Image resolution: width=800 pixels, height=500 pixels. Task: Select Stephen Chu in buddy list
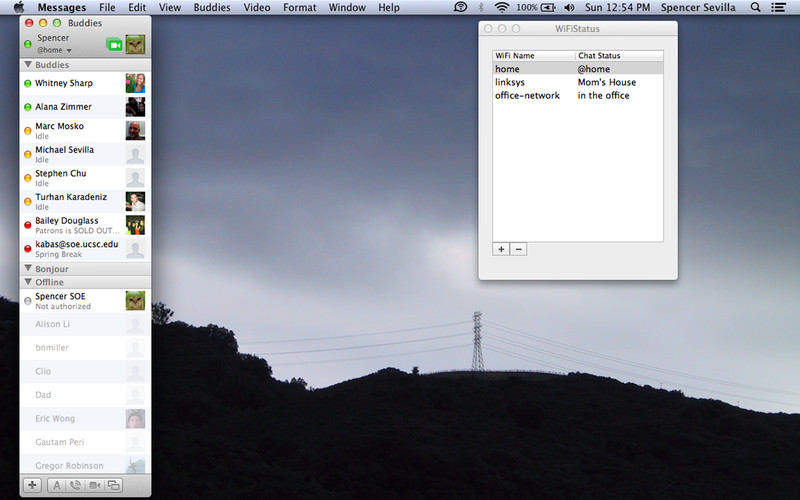(x=85, y=178)
